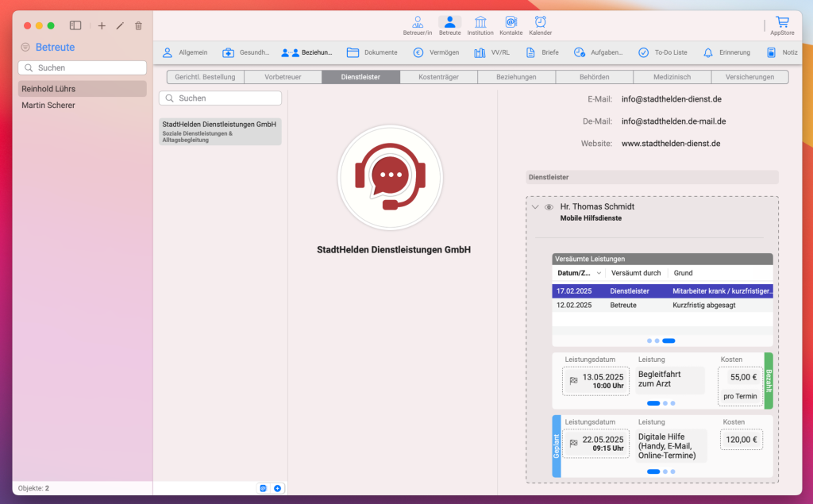Open the Kalender section
The height and width of the screenshot is (504, 813).
pyautogui.click(x=540, y=25)
